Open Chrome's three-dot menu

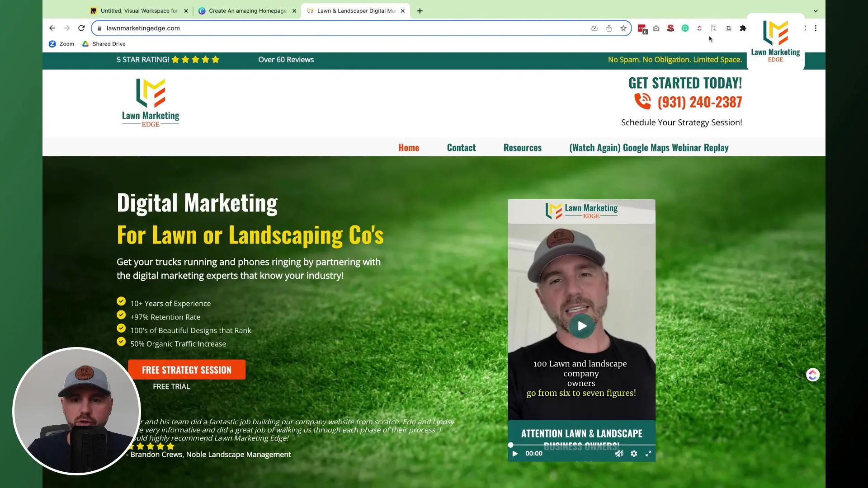[816, 28]
